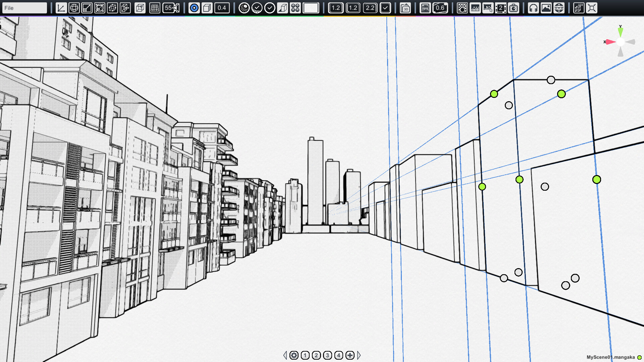The width and height of the screenshot is (644, 362).
Task: Activate the fullscreen expand icon
Action: pyautogui.click(x=592, y=8)
